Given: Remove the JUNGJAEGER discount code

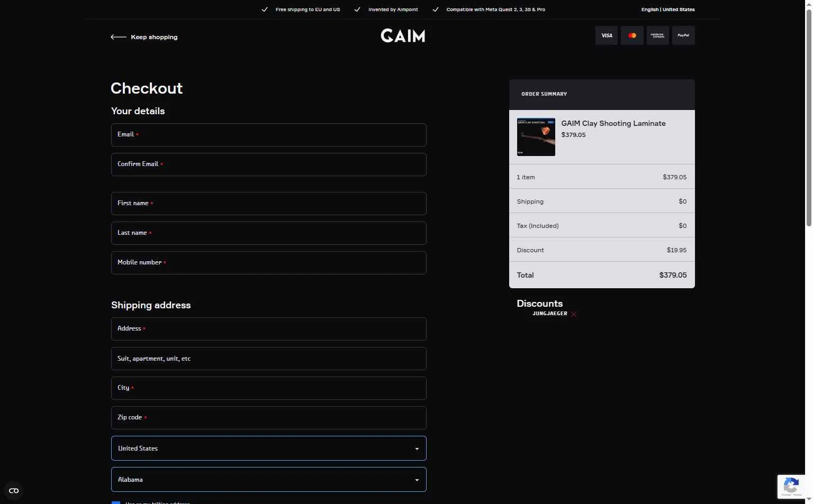Looking at the screenshot, I should pos(574,314).
